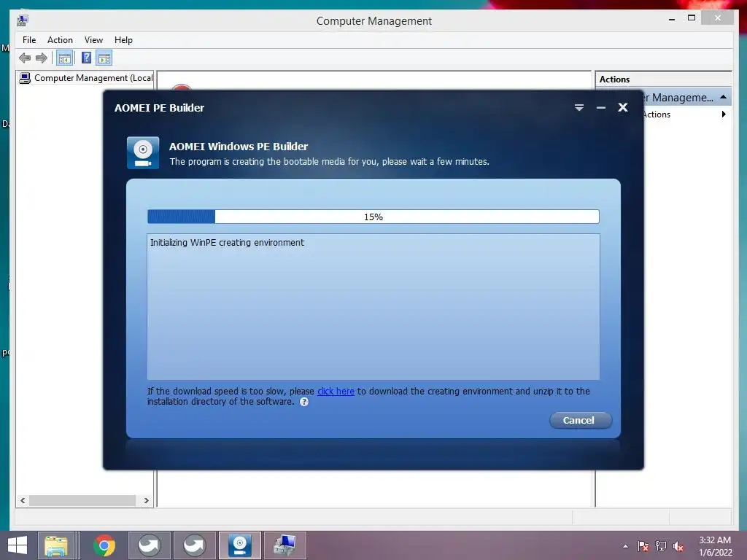Click the first grey swirl taskbar app icon
This screenshot has width=747, height=560.
[149, 545]
